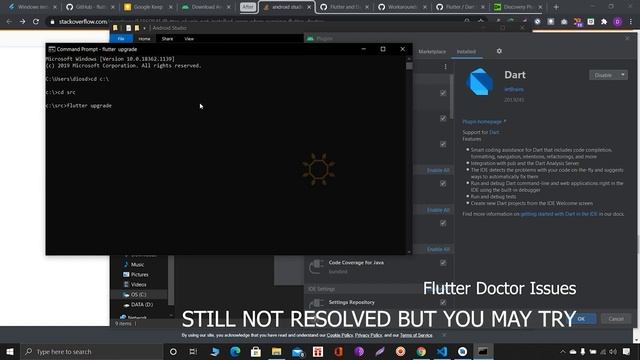
Task: Open the Terms of Service link
Action: [x=416, y=335]
